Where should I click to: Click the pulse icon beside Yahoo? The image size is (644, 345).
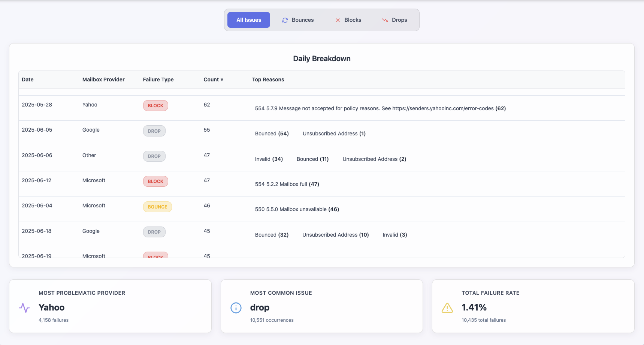click(24, 308)
